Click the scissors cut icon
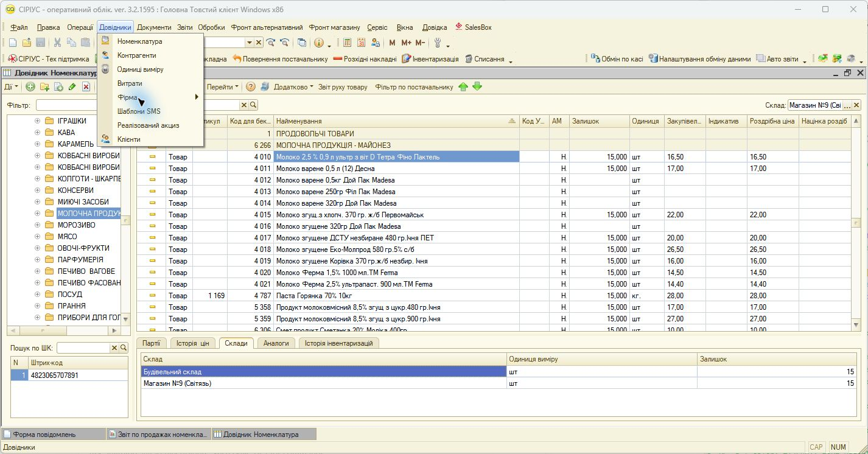Image resolution: width=868 pixels, height=454 pixels. pyautogui.click(x=57, y=43)
